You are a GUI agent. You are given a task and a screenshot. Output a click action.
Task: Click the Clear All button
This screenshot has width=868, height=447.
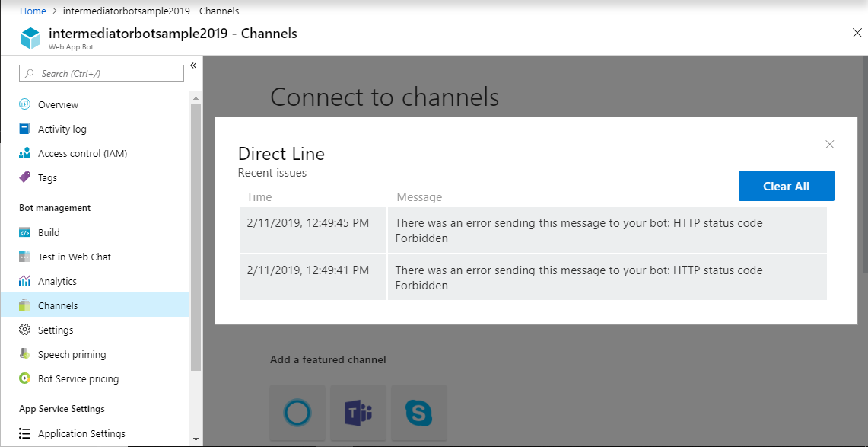pyautogui.click(x=786, y=185)
